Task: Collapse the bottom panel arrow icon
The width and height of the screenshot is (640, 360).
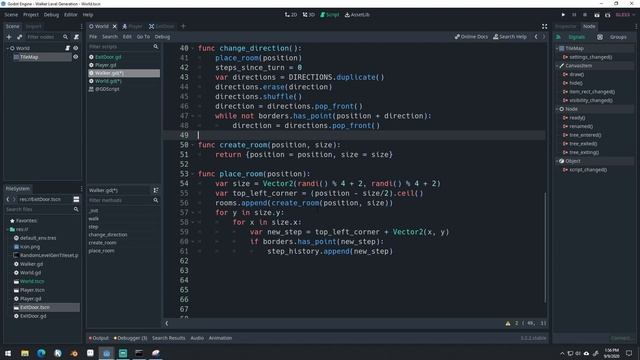Action: (167, 323)
